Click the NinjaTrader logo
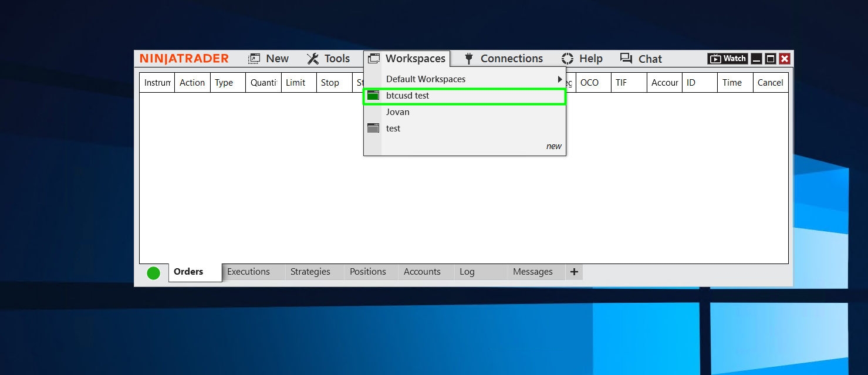 [x=184, y=59]
